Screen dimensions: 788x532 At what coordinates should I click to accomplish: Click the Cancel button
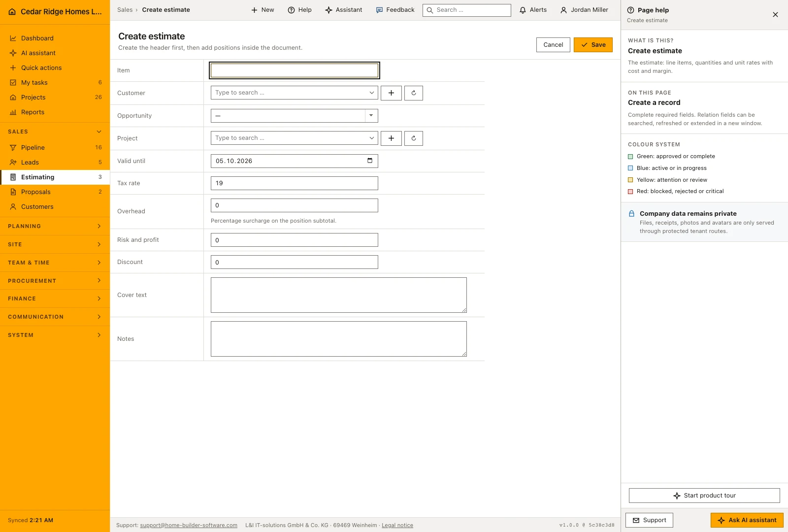553,45
